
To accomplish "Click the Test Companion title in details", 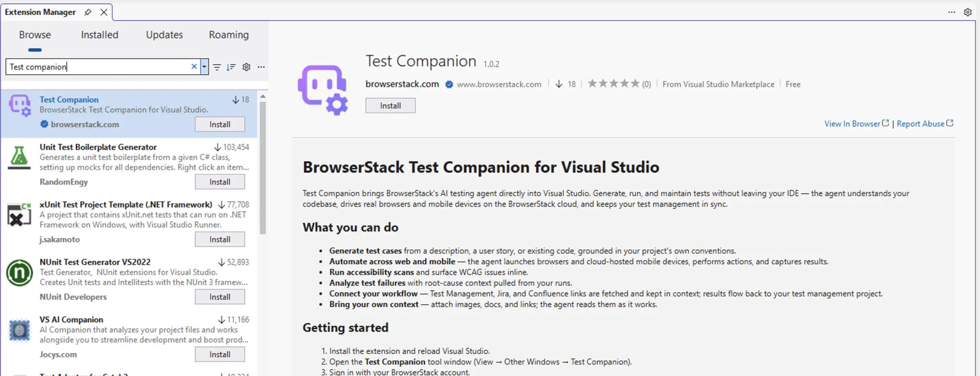I will pos(421,61).
